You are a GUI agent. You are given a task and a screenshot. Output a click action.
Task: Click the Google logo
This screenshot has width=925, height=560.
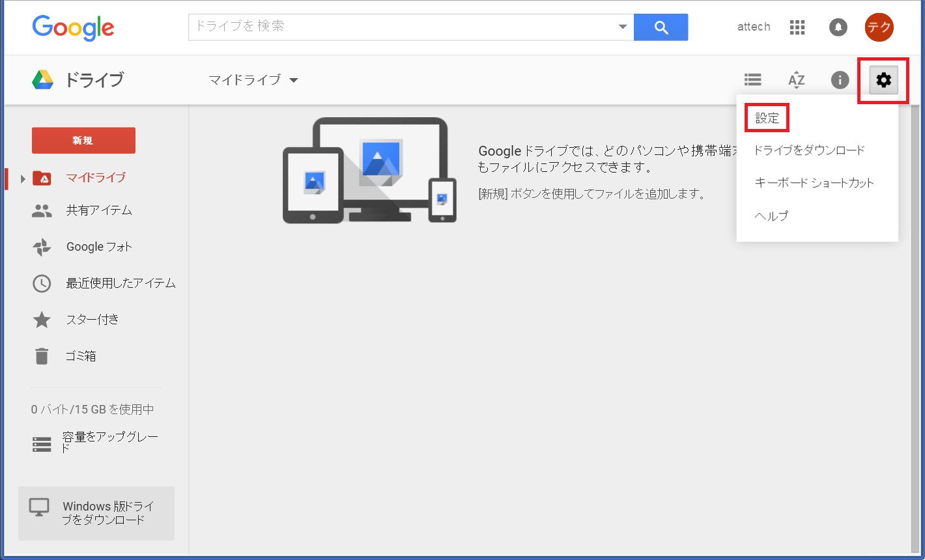point(73,27)
